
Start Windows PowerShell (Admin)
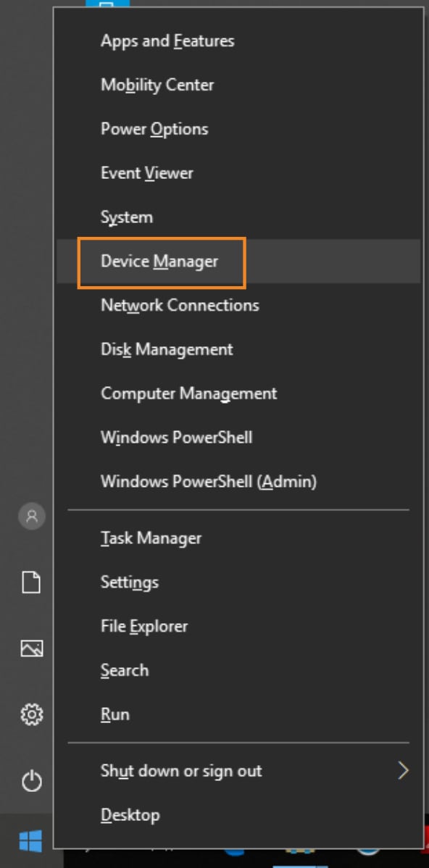click(x=238, y=481)
